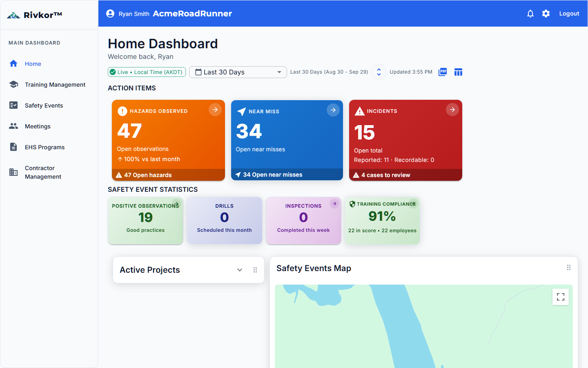Click the 22 in score • 22 employees text

382,231
